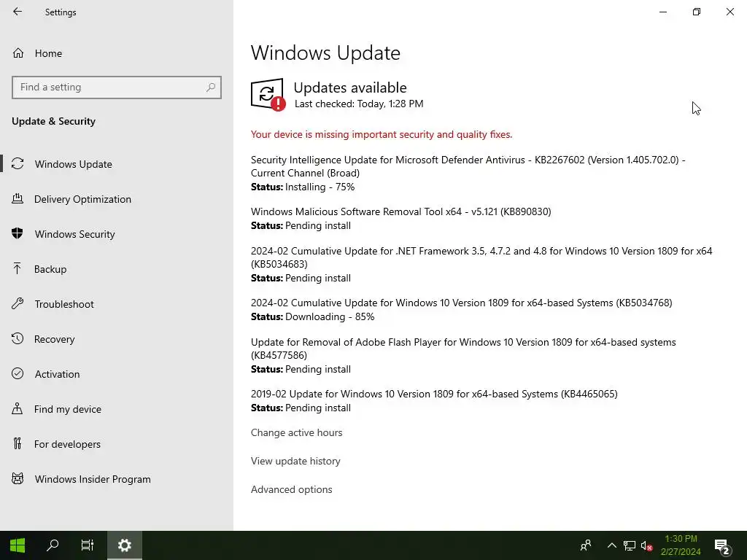Open the Action Center notifications icon
Screen dimensions: 747x560
tap(722, 546)
